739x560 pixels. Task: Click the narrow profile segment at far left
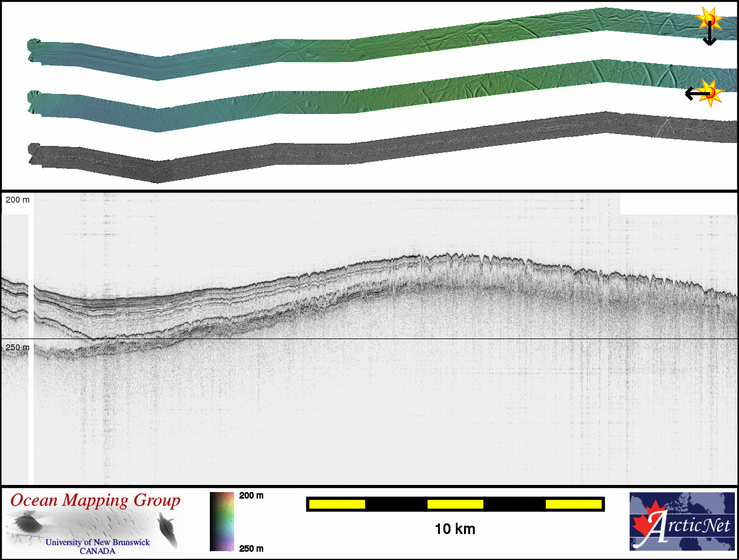(15, 349)
